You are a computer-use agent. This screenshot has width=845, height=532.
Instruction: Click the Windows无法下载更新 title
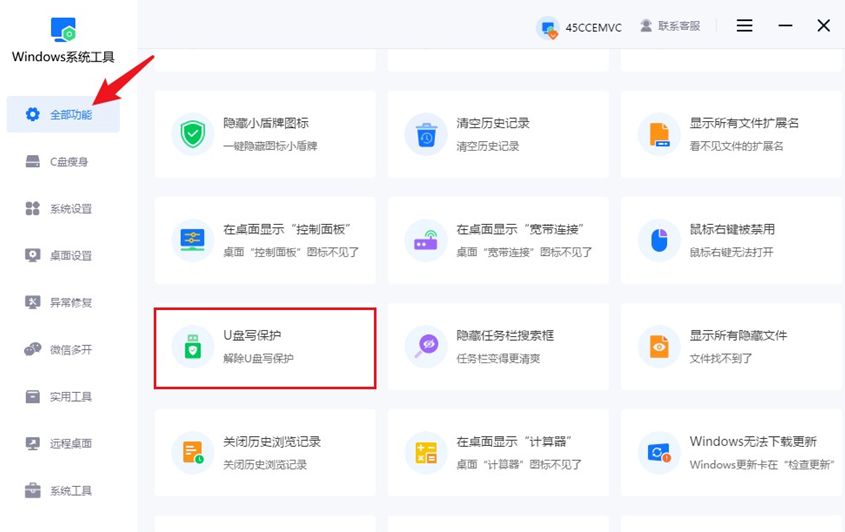pyautogui.click(x=753, y=441)
